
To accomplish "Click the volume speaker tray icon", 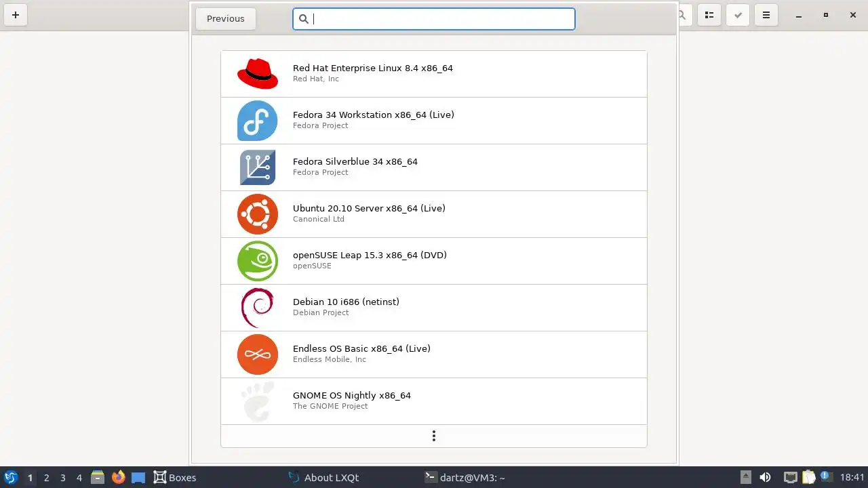I will (x=766, y=477).
